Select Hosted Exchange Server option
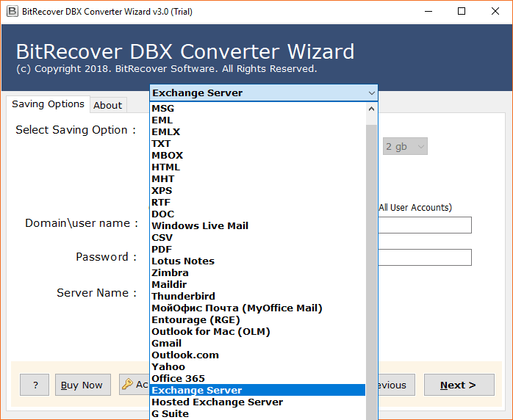513x420 pixels. point(217,402)
